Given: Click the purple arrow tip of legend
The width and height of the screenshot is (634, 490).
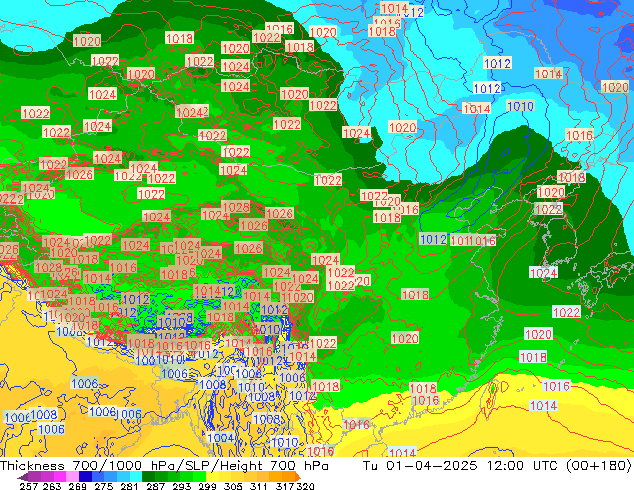Looking at the screenshot, I should pos(23,477).
